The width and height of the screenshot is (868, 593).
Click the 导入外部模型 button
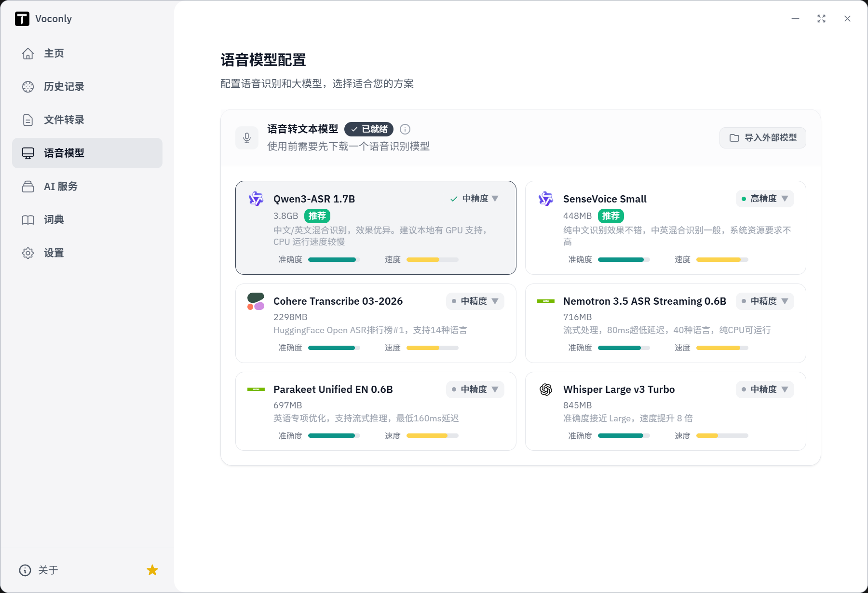click(x=763, y=138)
